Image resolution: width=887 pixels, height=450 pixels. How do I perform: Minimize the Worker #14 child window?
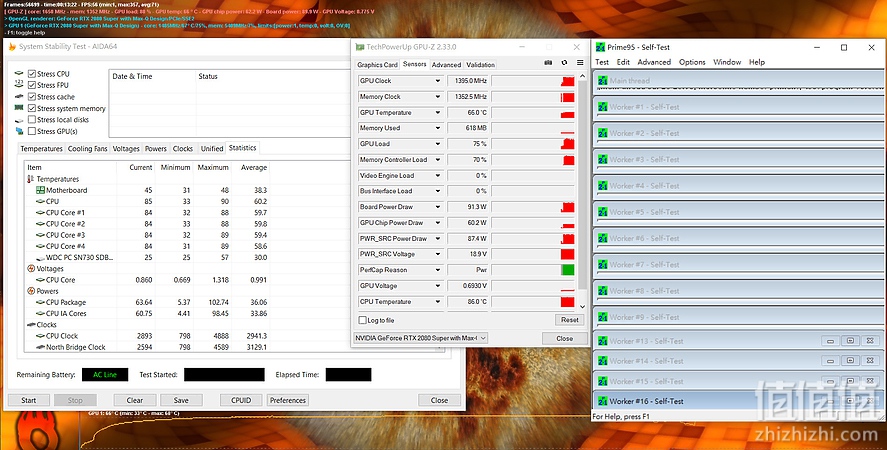830,361
